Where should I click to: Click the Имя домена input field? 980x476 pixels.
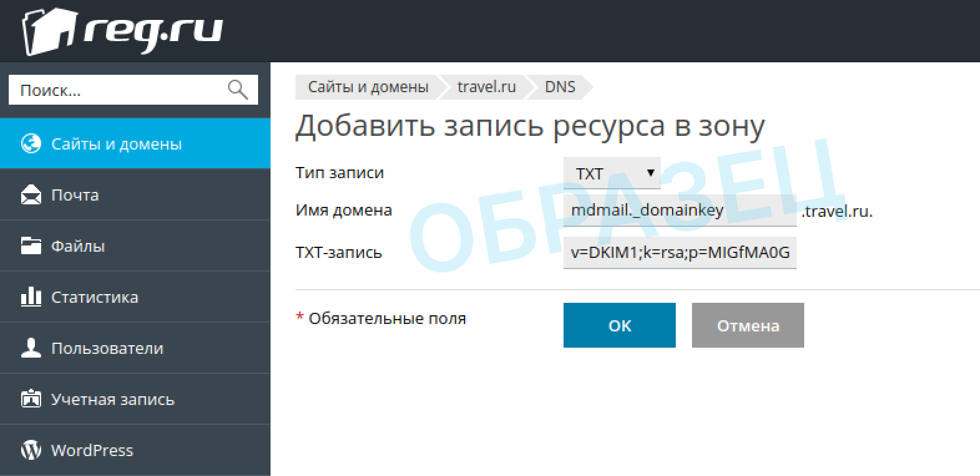(680, 210)
